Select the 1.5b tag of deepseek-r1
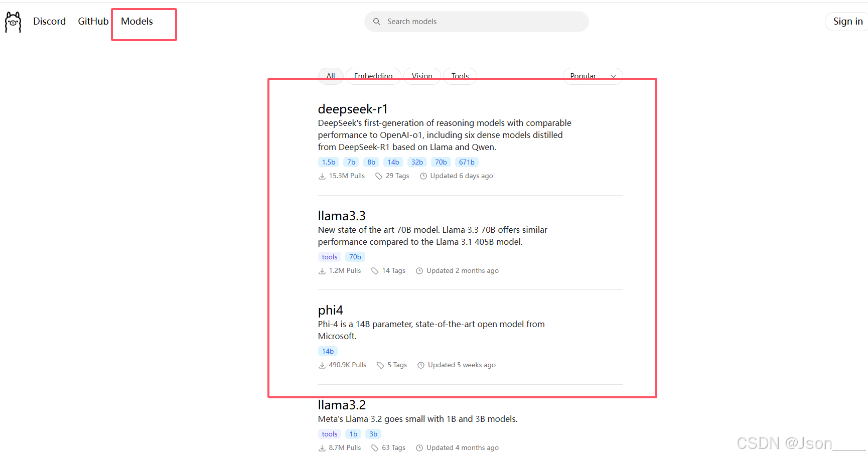868x458 pixels. click(x=329, y=162)
